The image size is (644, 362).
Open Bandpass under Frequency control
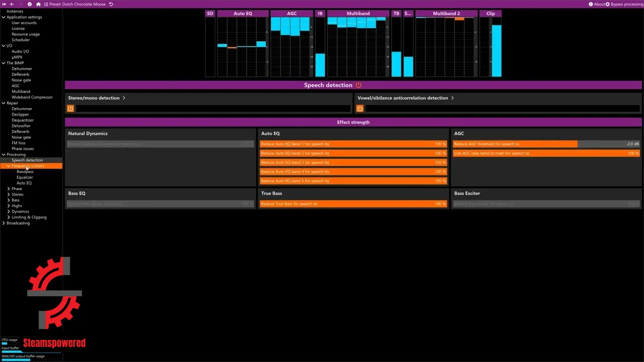(25, 171)
